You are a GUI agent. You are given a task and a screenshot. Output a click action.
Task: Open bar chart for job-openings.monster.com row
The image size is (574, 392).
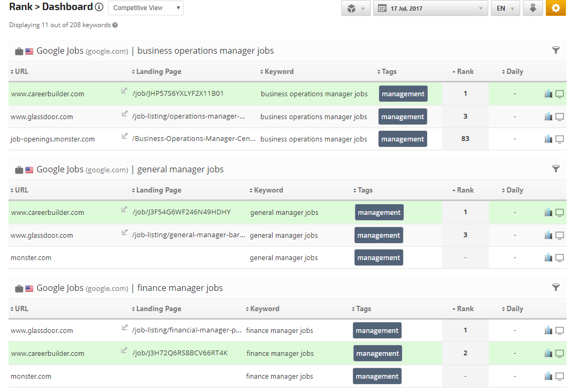(x=548, y=139)
